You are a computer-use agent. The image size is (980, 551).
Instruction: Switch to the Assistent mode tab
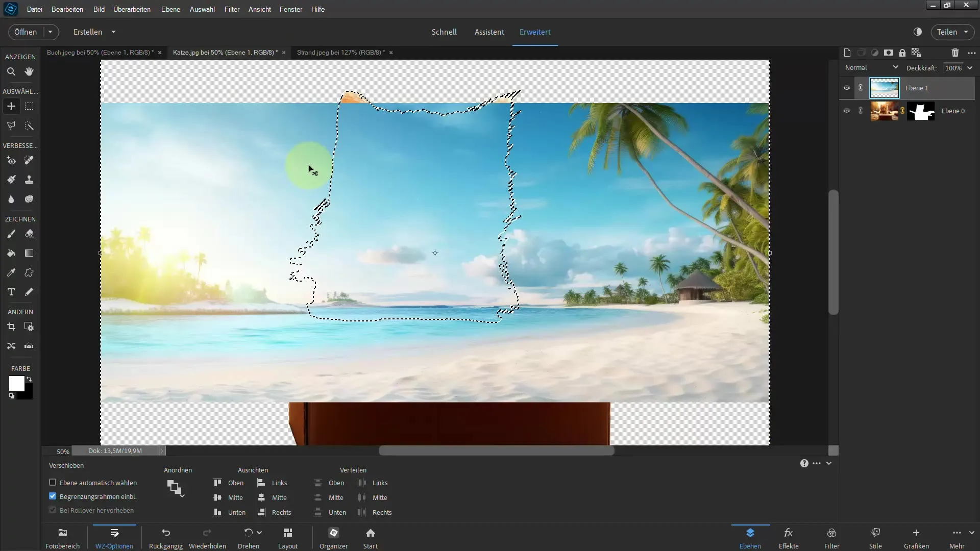click(489, 32)
